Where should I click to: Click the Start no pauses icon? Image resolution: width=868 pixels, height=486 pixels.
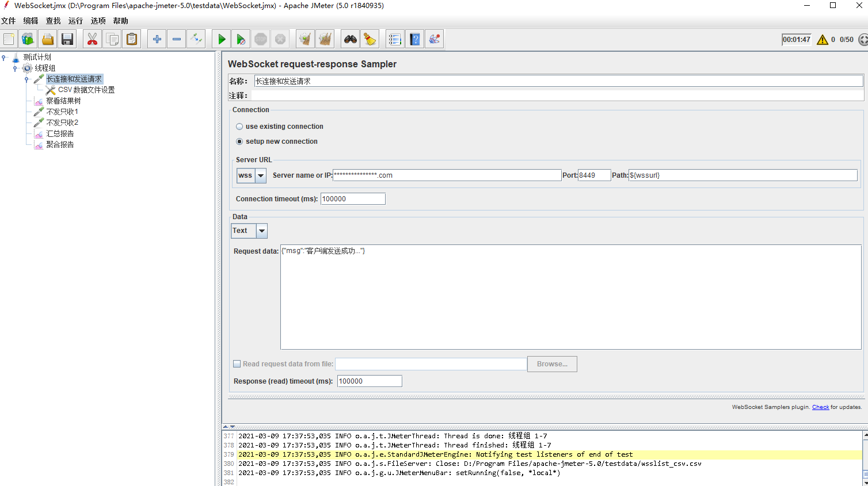click(x=241, y=39)
